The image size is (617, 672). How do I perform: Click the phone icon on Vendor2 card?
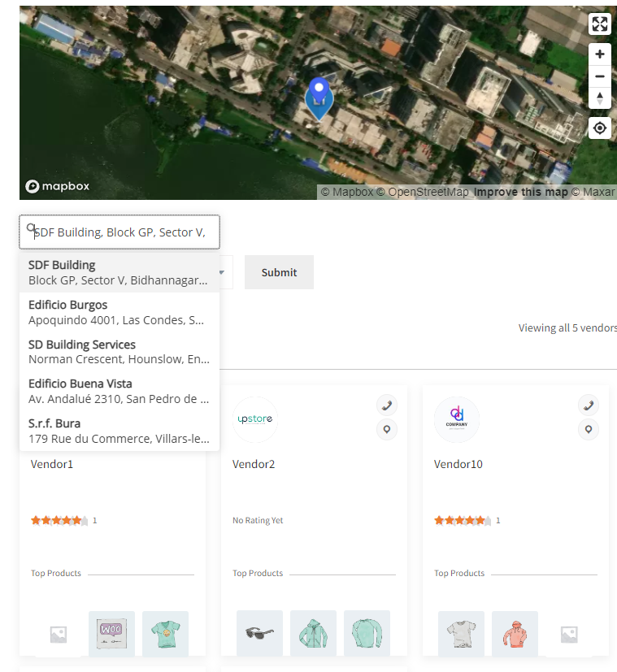387,405
